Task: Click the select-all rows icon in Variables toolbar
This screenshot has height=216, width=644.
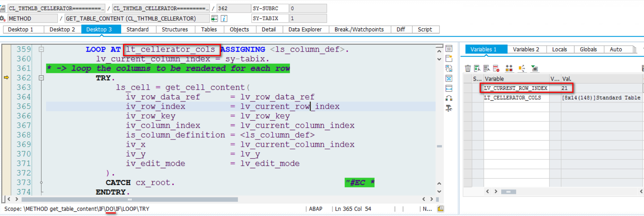Action: (477, 68)
